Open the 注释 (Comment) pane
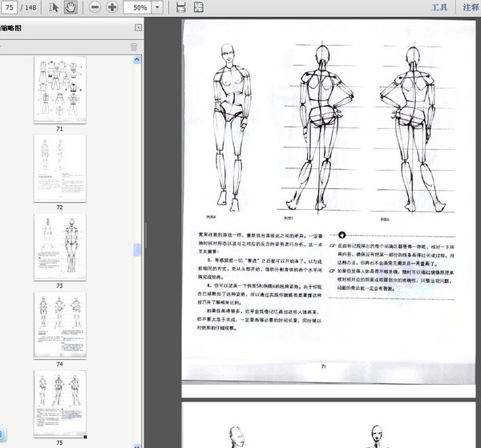 click(x=471, y=7)
